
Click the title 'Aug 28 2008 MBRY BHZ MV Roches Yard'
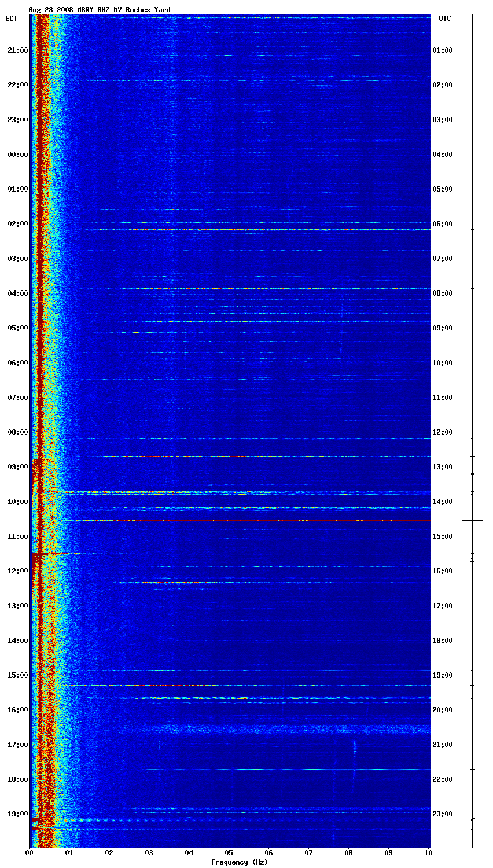(x=99, y=10)
